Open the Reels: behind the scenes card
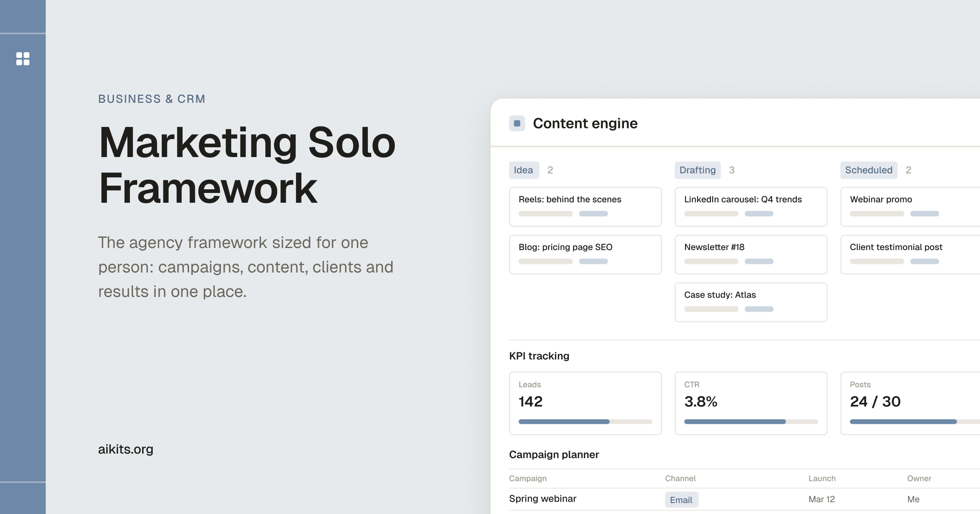 point(585,207)
